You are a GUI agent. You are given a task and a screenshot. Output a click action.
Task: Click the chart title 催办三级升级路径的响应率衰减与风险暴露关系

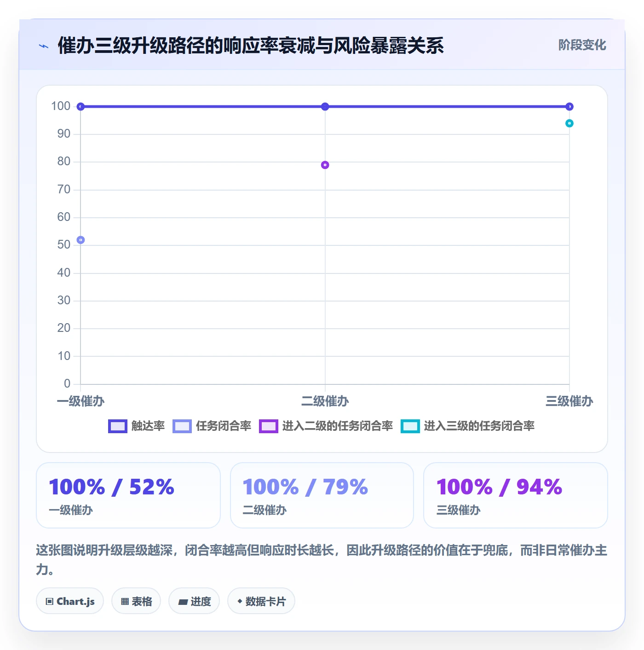pos(251,46)
